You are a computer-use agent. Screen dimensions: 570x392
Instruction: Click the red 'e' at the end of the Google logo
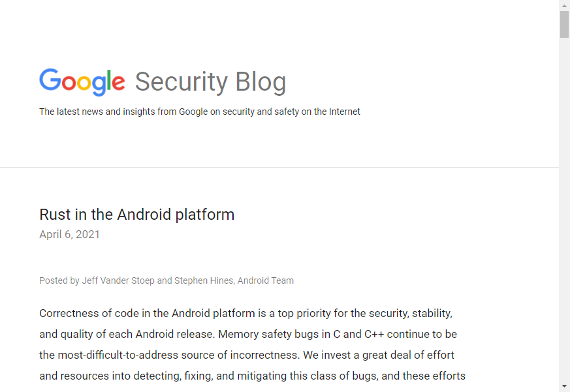point(118,83)
